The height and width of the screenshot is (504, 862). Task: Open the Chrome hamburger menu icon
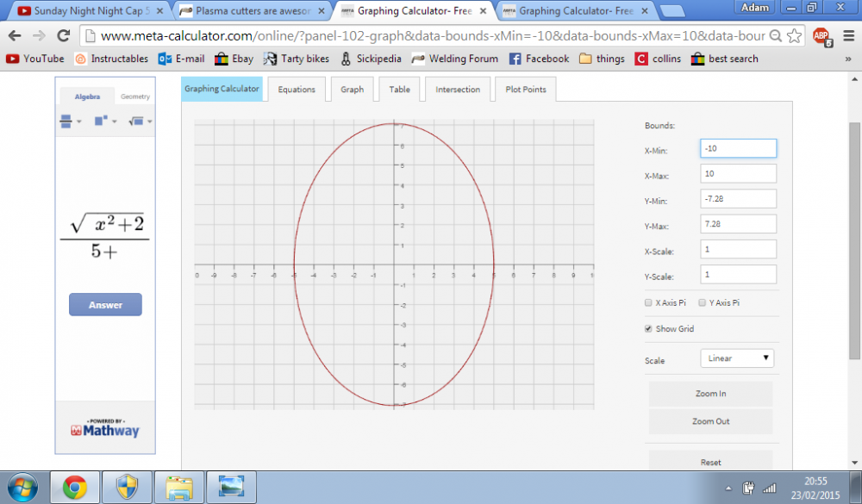pos(848,36)
